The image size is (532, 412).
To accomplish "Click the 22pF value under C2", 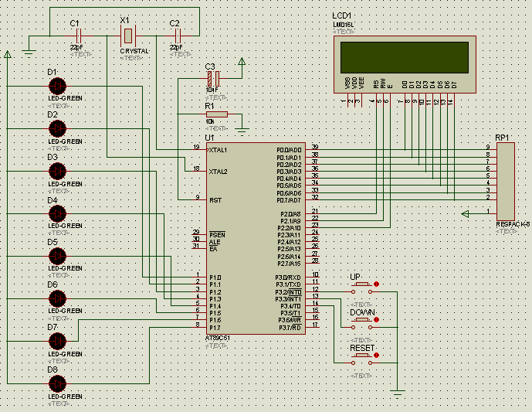I will click(x=176, y=47).
